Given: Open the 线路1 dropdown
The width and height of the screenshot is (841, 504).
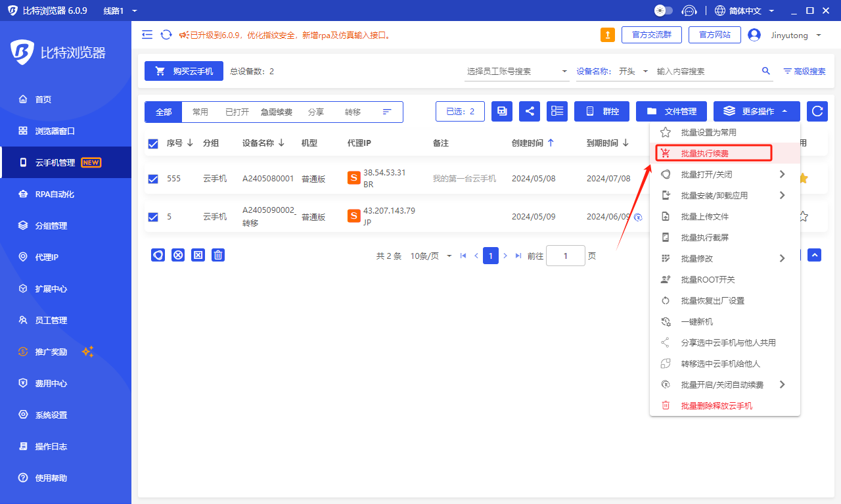Looking at the screenshot, I should [120, 11].
